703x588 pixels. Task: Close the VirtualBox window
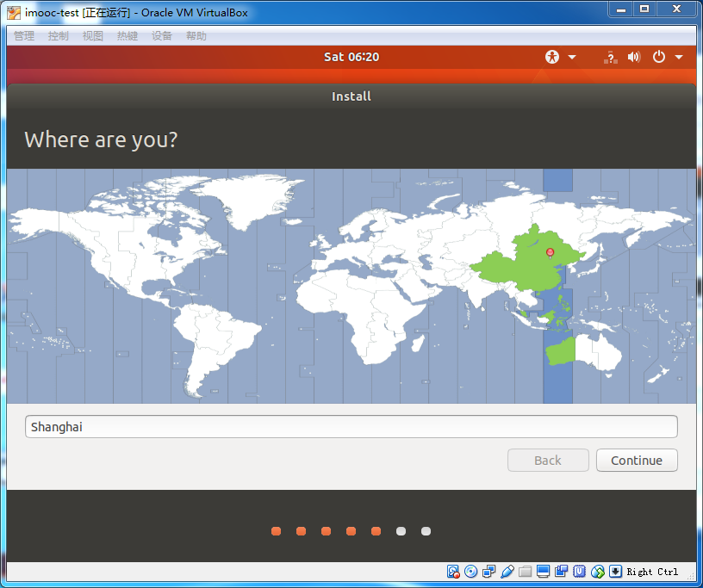coord(677,9)
